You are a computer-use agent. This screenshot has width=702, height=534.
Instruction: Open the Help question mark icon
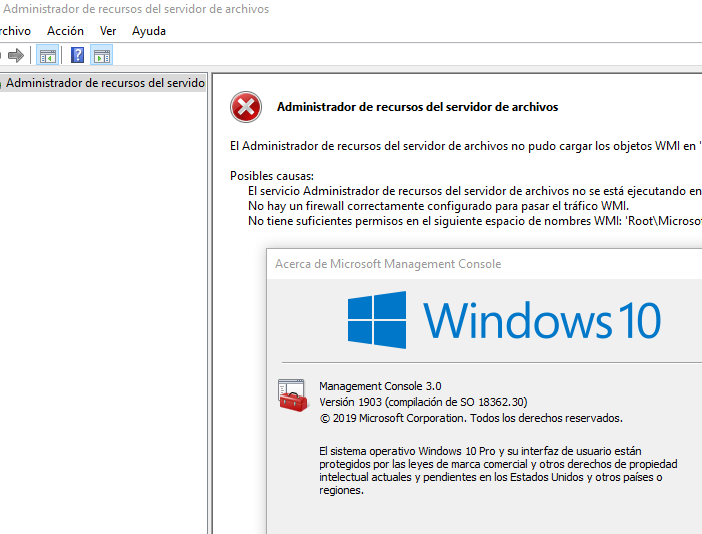tap(77, 56)
